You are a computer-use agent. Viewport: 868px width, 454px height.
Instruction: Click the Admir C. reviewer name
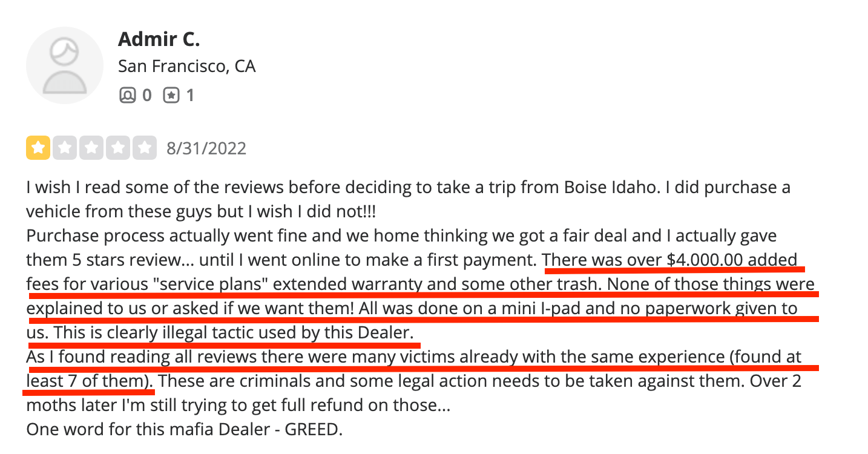pos(159,39)
